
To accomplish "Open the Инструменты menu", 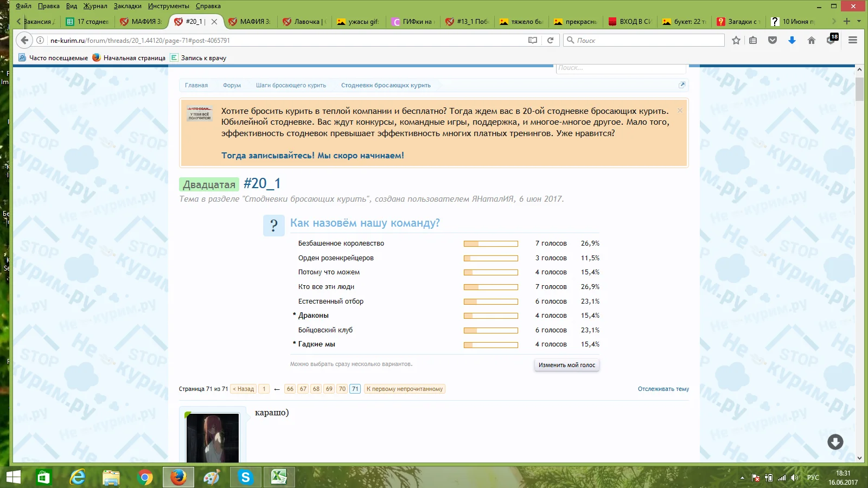I will tap(169, 6).
